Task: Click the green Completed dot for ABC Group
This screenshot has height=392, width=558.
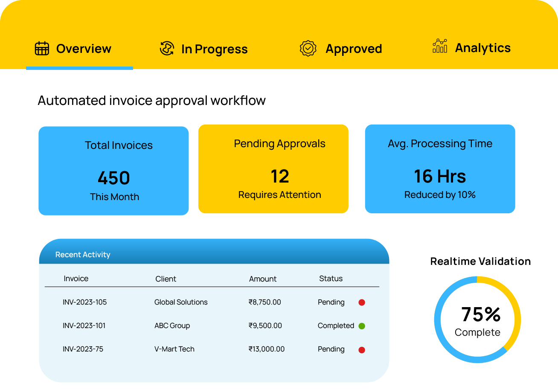Action: click(x=362, y=325)
